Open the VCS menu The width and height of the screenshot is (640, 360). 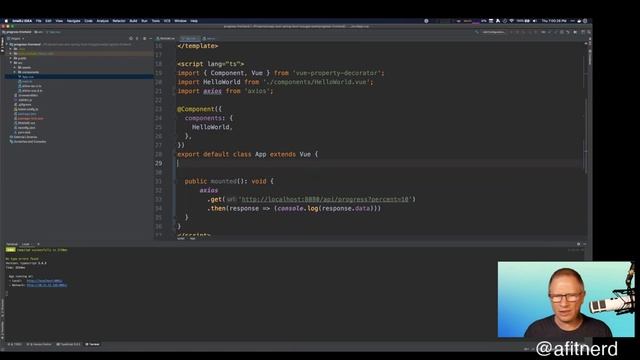tap(167, 21)
